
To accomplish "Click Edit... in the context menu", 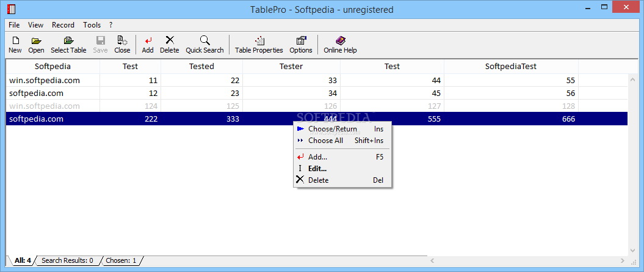I will 342,168.
